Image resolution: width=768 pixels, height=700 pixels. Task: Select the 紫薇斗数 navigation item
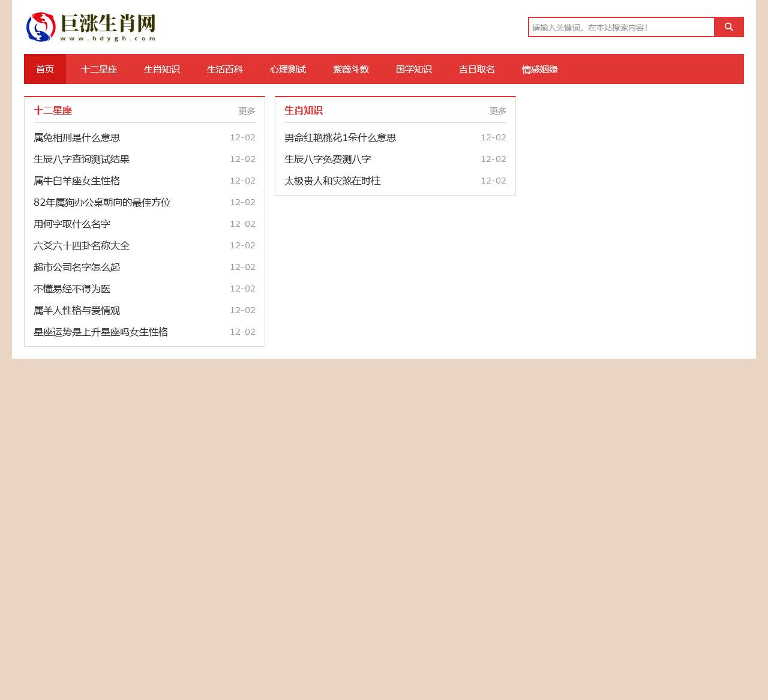(351, 69)
